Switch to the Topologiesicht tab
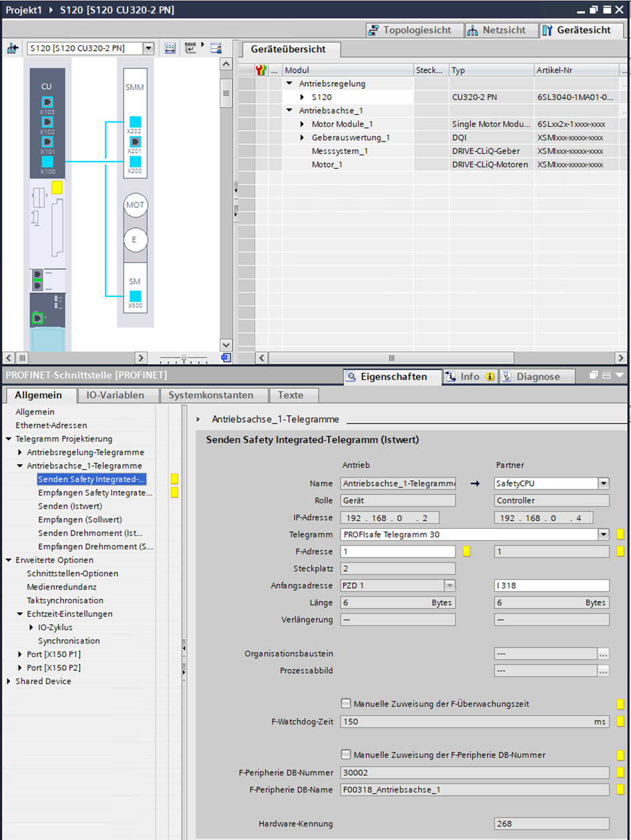 pyautogui.click(x=409, y=30)
